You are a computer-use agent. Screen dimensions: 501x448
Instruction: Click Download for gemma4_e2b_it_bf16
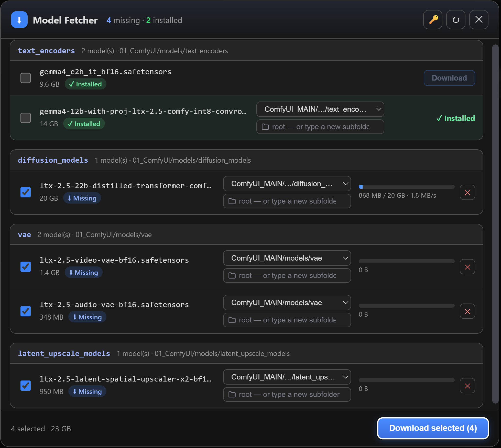(x=449, y=78)
